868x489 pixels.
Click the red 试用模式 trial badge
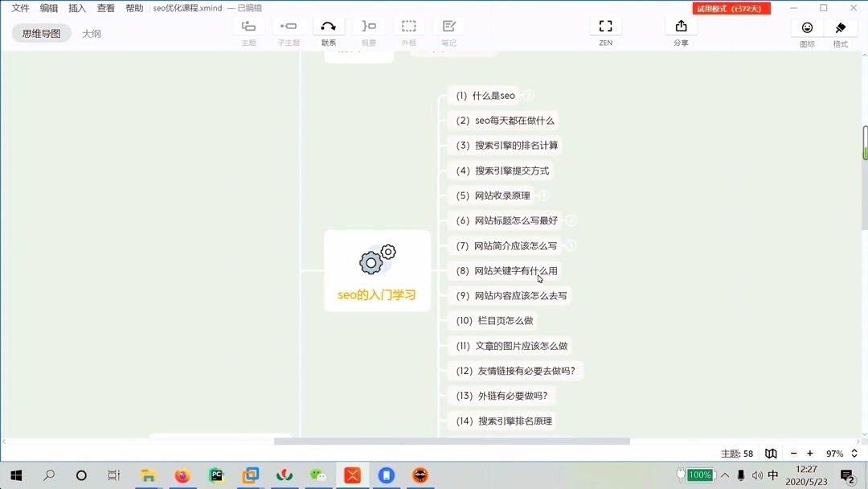[x=731, y=7]
